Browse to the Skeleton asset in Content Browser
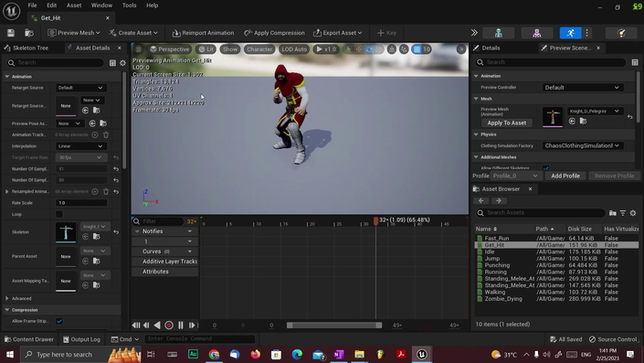The width and height of the screenshot is (644, 363). pyautogui.click(x=97, y=237)
